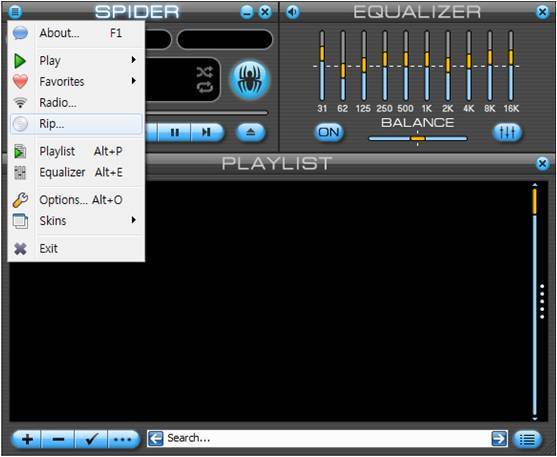Click the 4K equalizer slider
This screenshot has height=457, width=557.
(x=469, y=66)
